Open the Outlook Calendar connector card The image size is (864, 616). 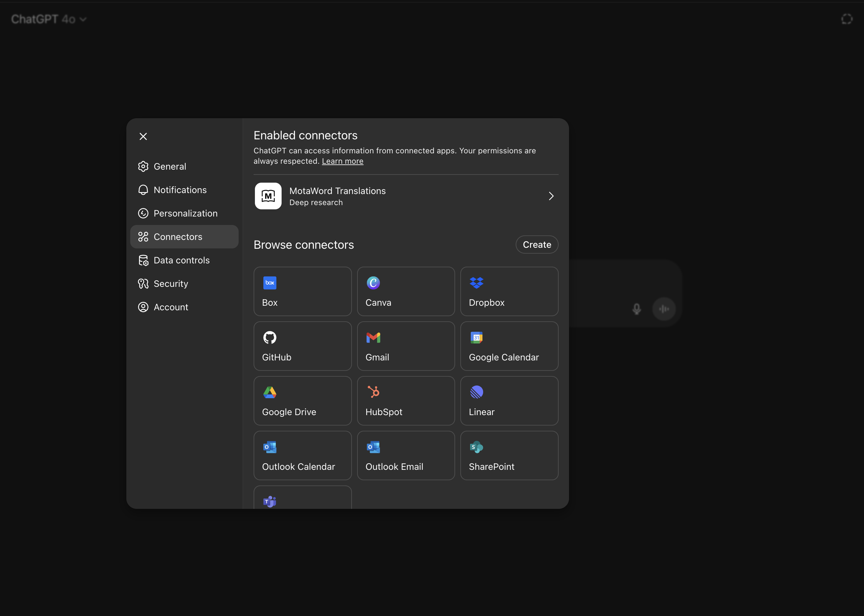303,455
